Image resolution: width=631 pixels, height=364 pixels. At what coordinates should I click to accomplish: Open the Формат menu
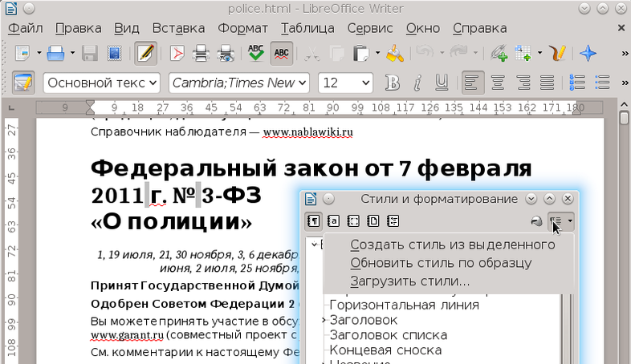coord(242,29)
